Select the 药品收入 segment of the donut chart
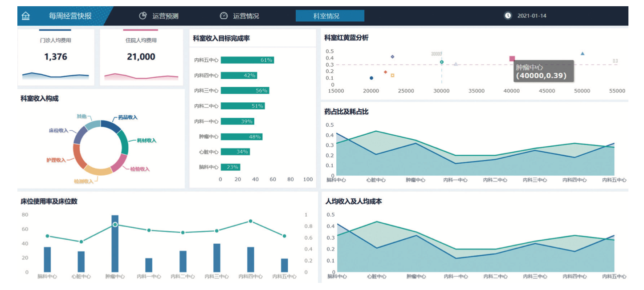The height and width of the screenshot is (290, 644). coord(111,126)
